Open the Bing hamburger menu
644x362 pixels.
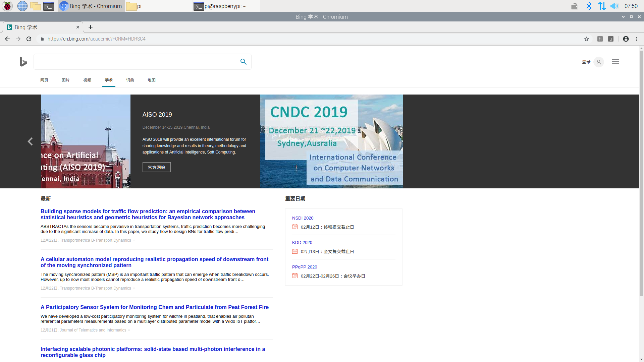[x=615, y=62]
